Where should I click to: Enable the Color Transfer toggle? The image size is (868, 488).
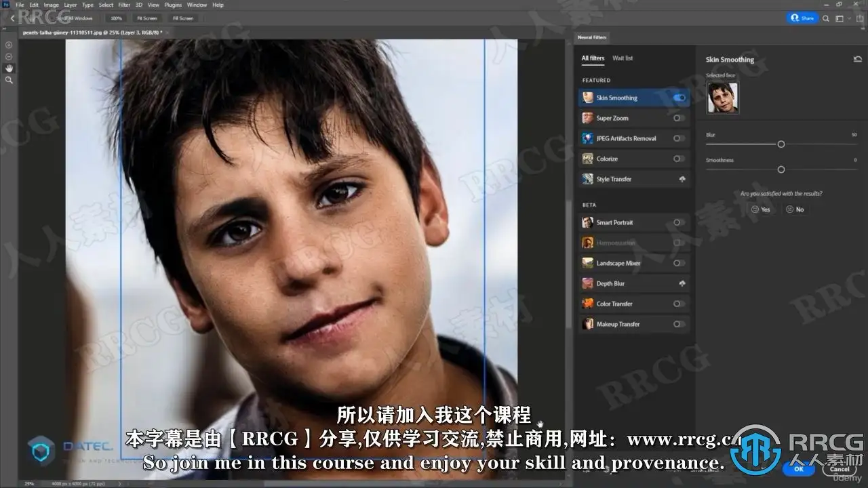coord(679,304)
